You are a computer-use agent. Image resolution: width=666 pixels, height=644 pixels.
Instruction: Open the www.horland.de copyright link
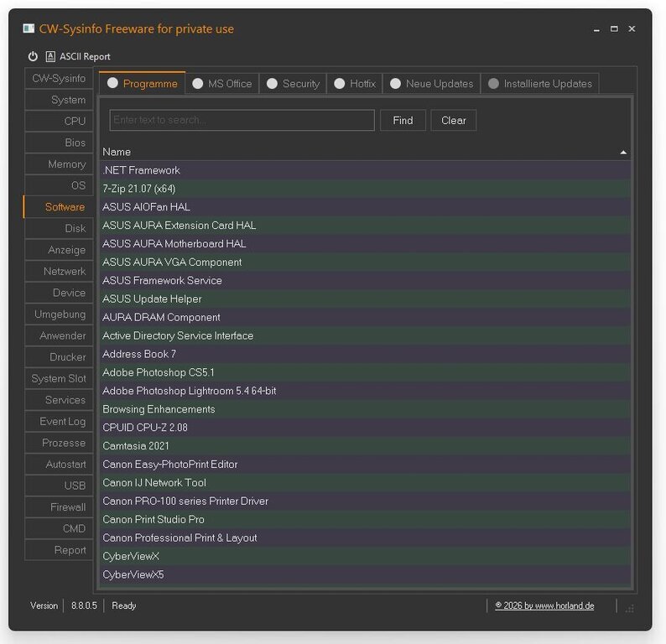pos(544,605)
